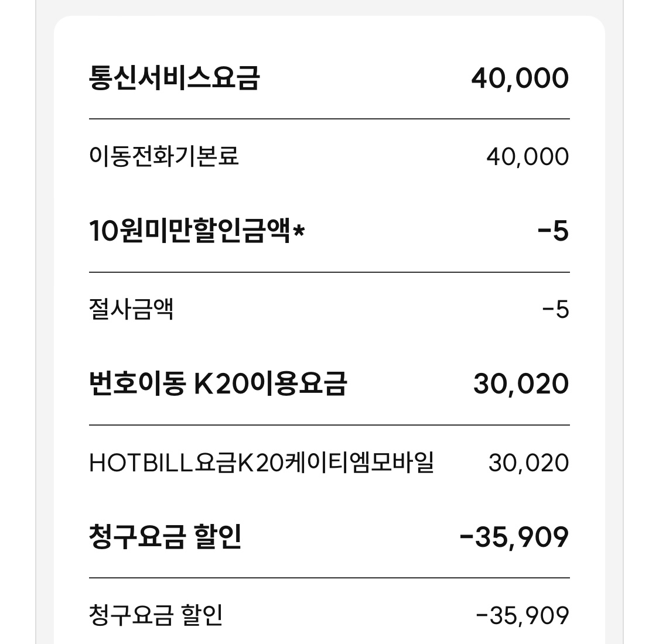This screenshot has height=644, width=659.
Task: Click the asterisk after 10원미만할인금액
Action: point(299,229)
